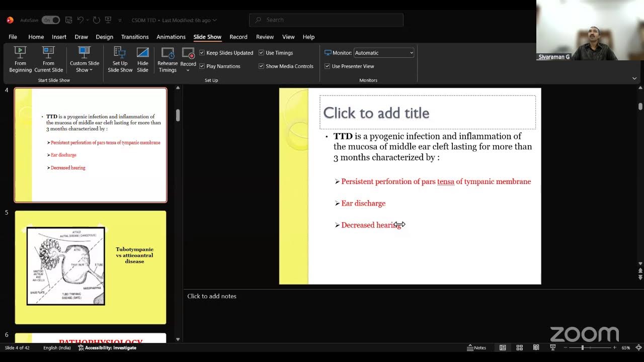Click the Hide Slide icon
This screenshot has height=362, width=644.
(143, 59)
